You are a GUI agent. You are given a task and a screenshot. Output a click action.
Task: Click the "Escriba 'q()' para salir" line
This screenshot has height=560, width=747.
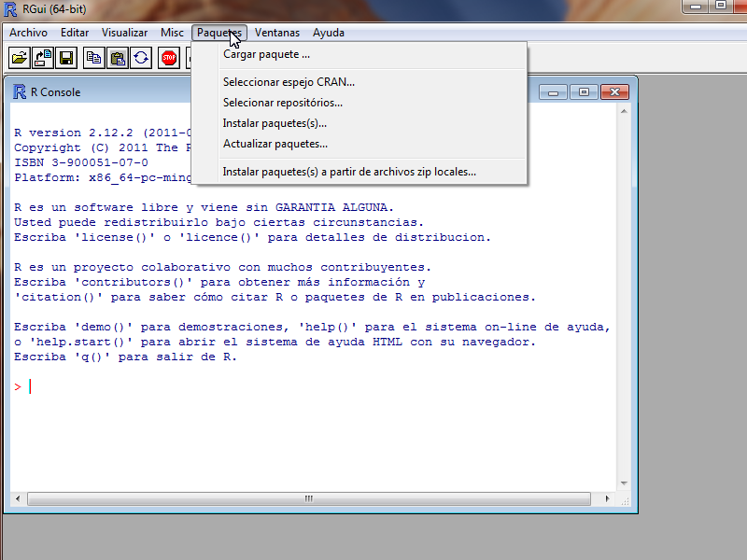(125, 357)
